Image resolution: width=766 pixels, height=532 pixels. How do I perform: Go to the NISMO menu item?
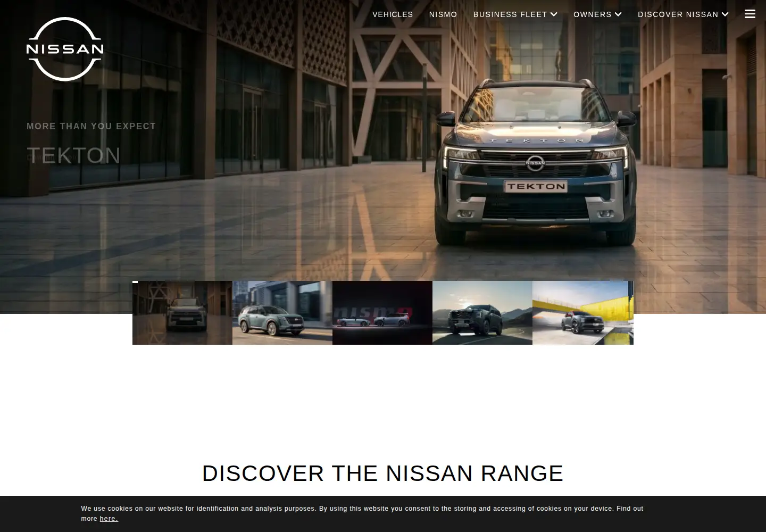pos(443,14)
